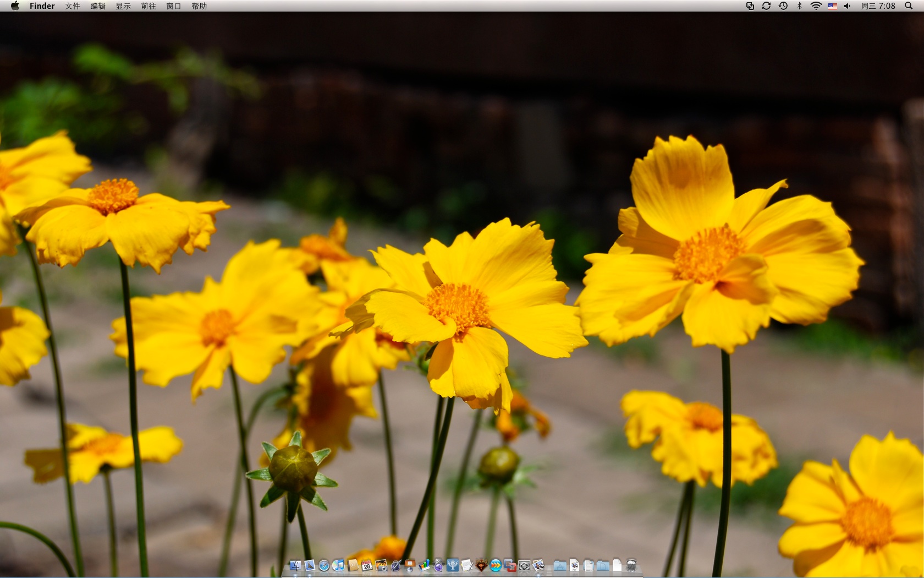The image size is (924, 578).
Task: Click the clock showing 周三 7:08
Action: tap(878, 6)
